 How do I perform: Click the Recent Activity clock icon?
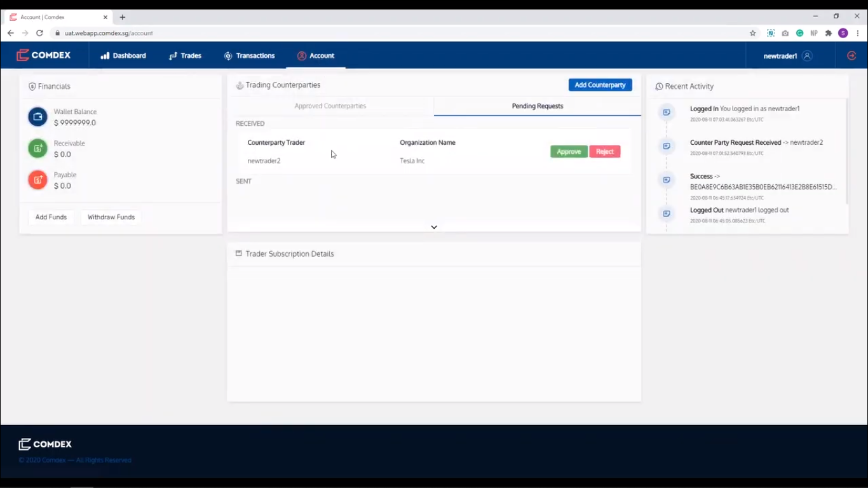[x=659, y=86]
